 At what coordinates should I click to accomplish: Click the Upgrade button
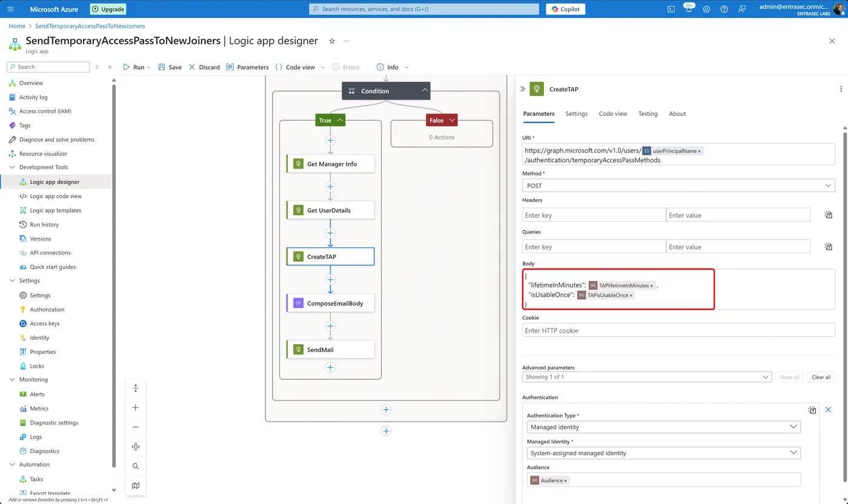tap(108, 9)
